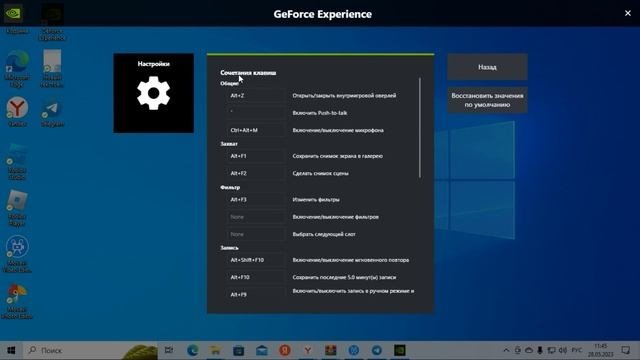
Task: Change the Alt+F1 screenshot shortcut
Action: pos(256,156)
